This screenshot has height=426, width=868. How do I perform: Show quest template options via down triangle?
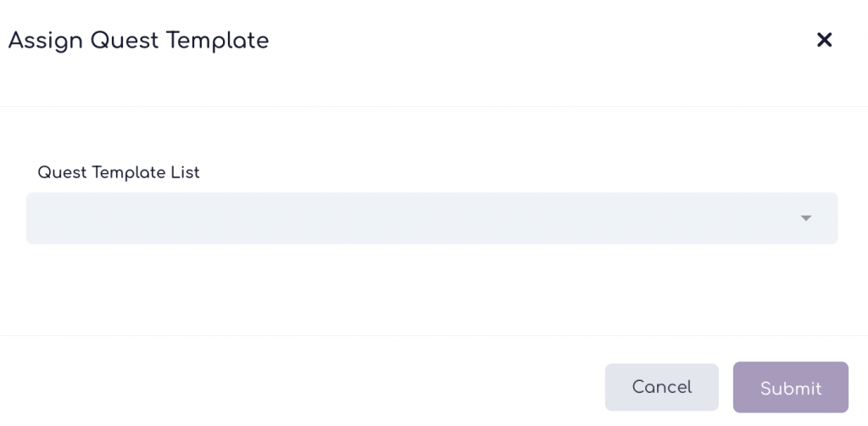coord(805,219)
